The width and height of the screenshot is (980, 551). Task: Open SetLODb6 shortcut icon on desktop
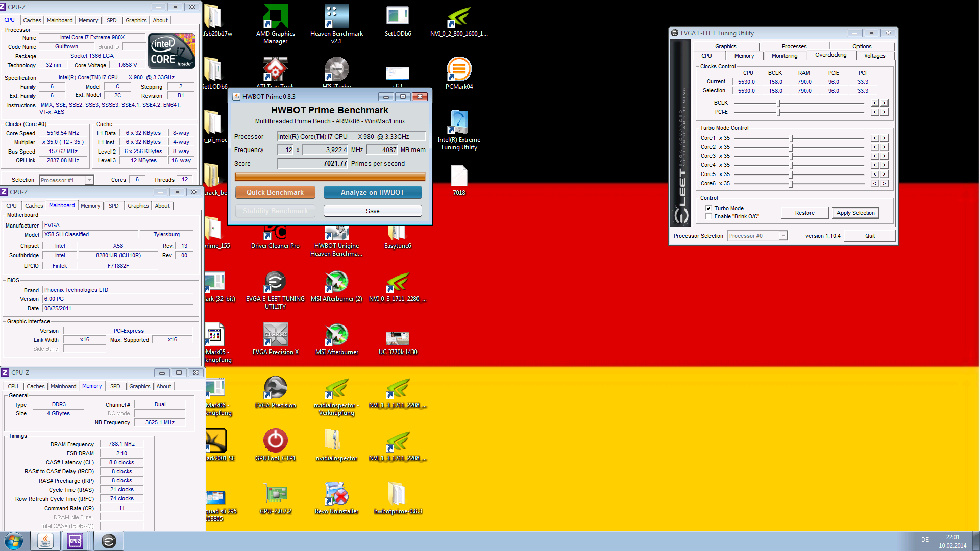pos(398,20)
